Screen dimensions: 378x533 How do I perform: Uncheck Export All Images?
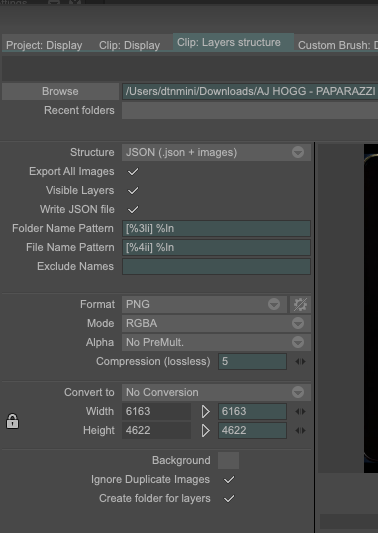(x=133, y=171)
